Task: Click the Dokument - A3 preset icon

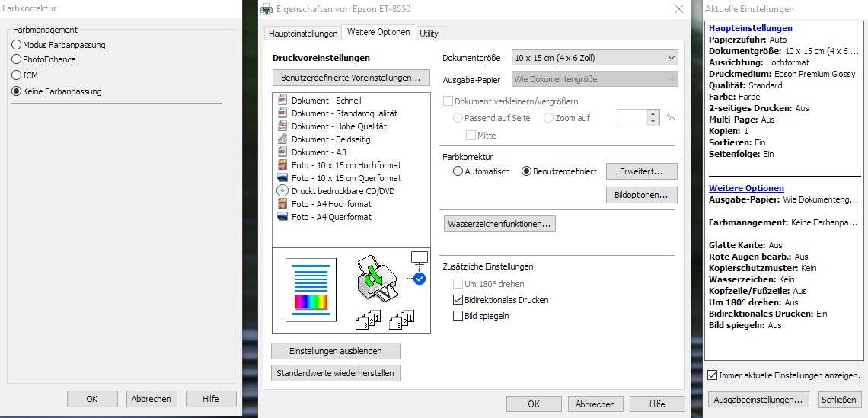Action: pyautogui.click(x=282, y=152)
